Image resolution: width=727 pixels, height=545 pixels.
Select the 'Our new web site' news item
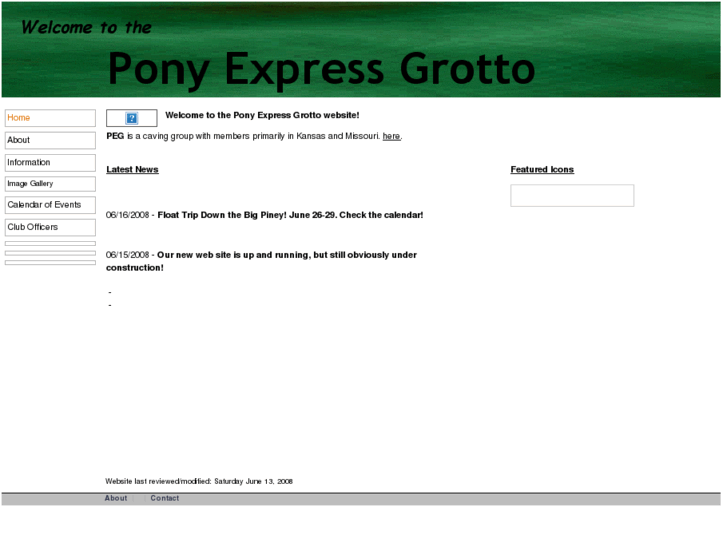coord(261,261)
